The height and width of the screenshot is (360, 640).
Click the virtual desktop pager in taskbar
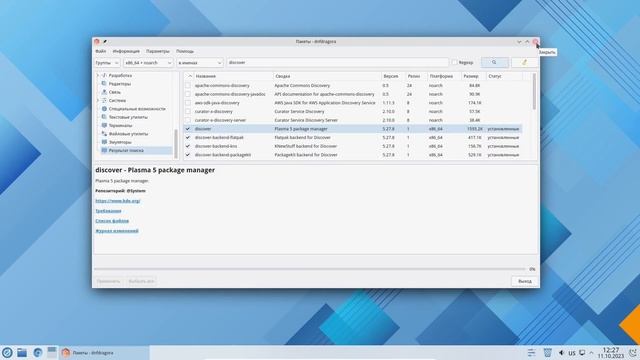[x=52, y=352]
